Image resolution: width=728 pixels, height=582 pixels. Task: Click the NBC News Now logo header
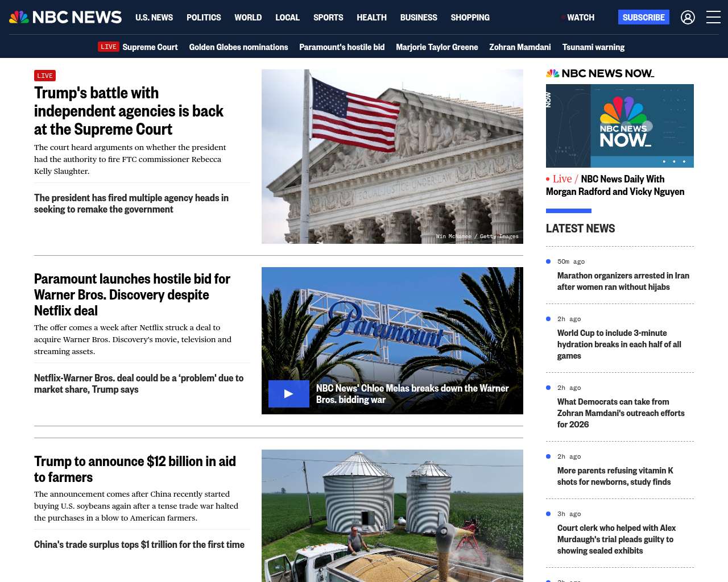(x=600, y=73)
